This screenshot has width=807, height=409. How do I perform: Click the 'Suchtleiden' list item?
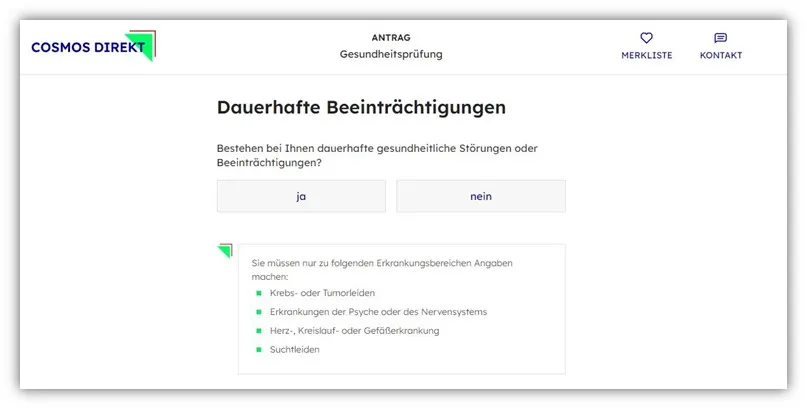tap(294, 349)
